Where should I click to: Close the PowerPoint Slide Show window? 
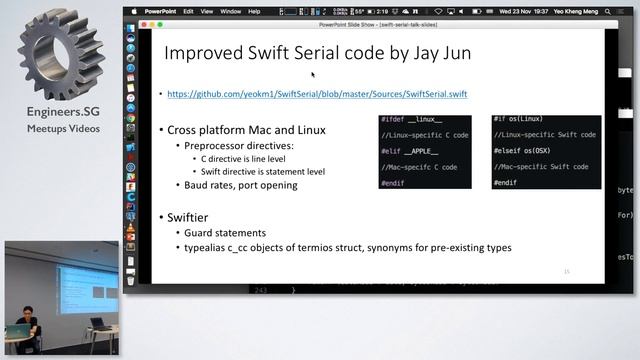pyautogui.click(x=144, y=25)
